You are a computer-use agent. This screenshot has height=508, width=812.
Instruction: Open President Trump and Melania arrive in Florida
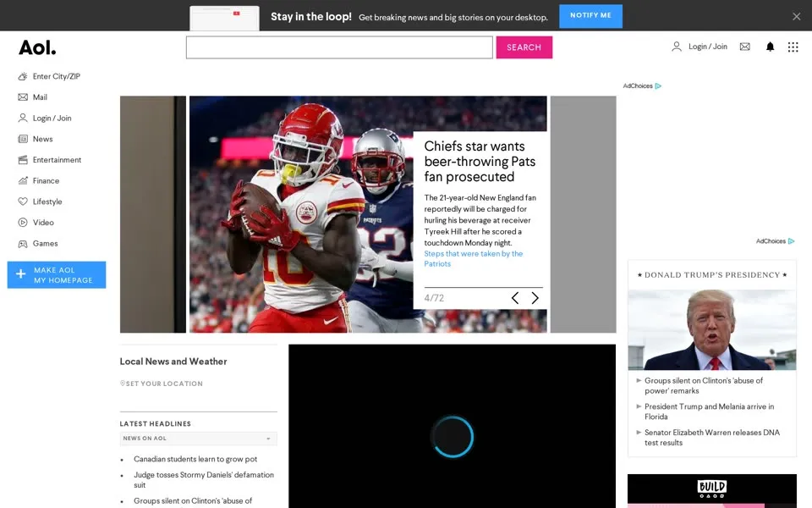(x=710, y=411)
